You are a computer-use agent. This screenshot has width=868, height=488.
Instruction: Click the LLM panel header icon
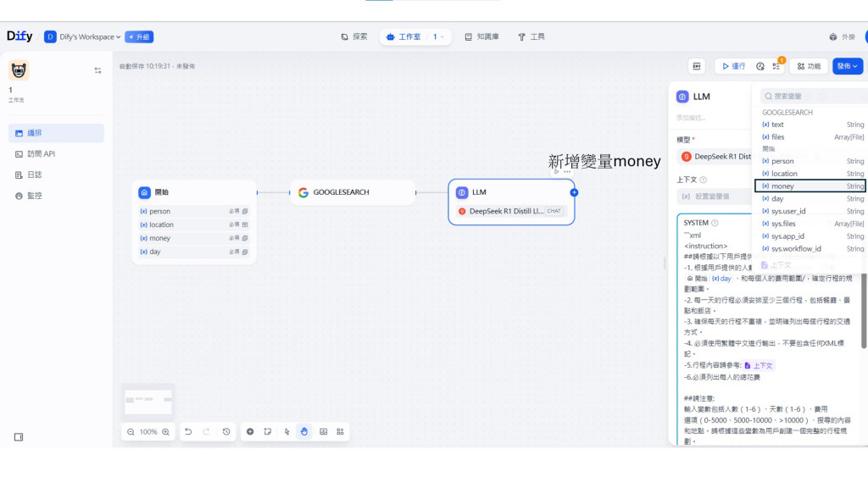pos(682,97)
